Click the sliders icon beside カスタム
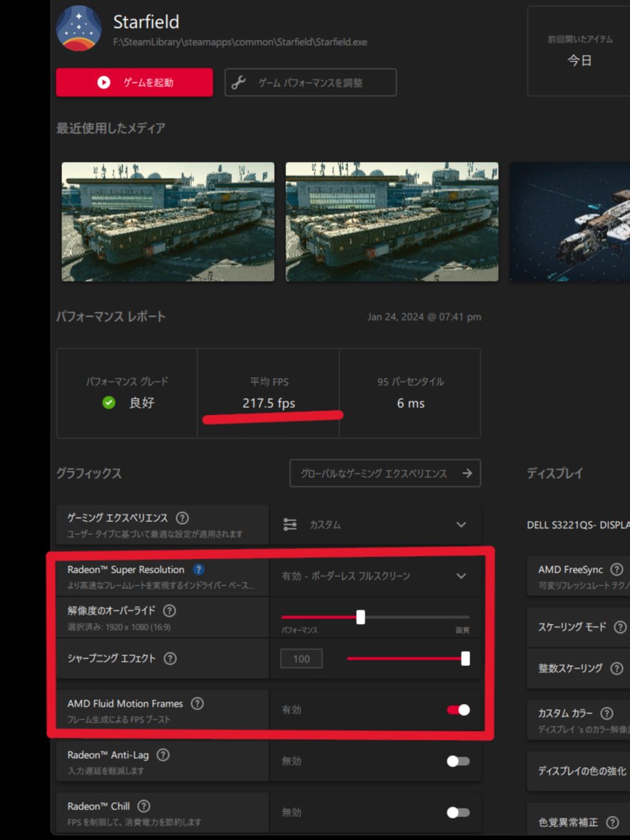 (290, 524)
